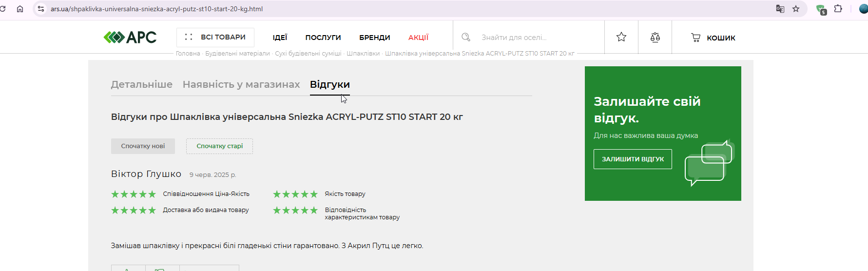
Task: Open the green shield extension icon
Action: point(821,9)
